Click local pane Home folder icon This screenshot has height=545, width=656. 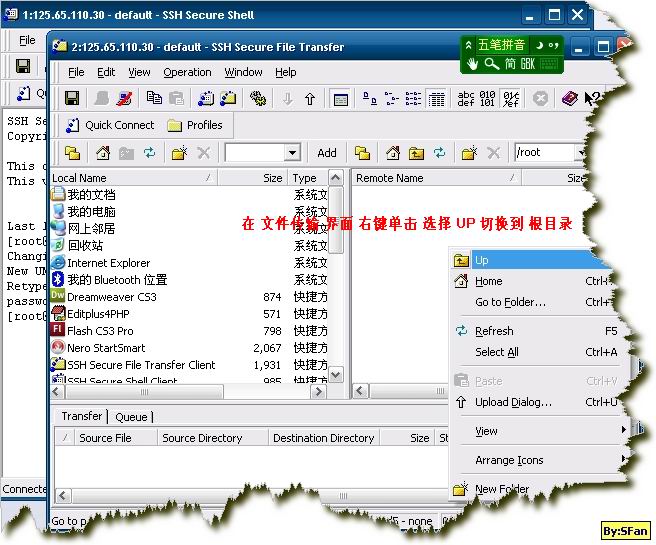(102, 153)
